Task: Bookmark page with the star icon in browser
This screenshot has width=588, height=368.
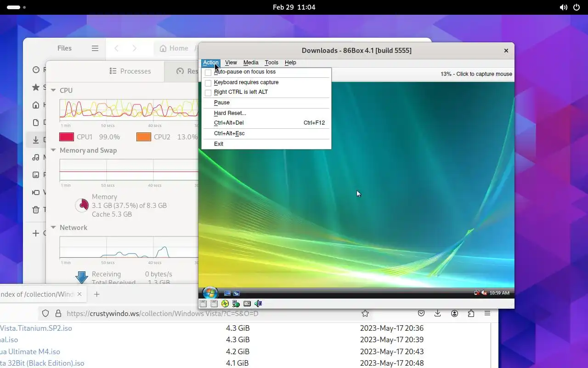Action: 365,313
